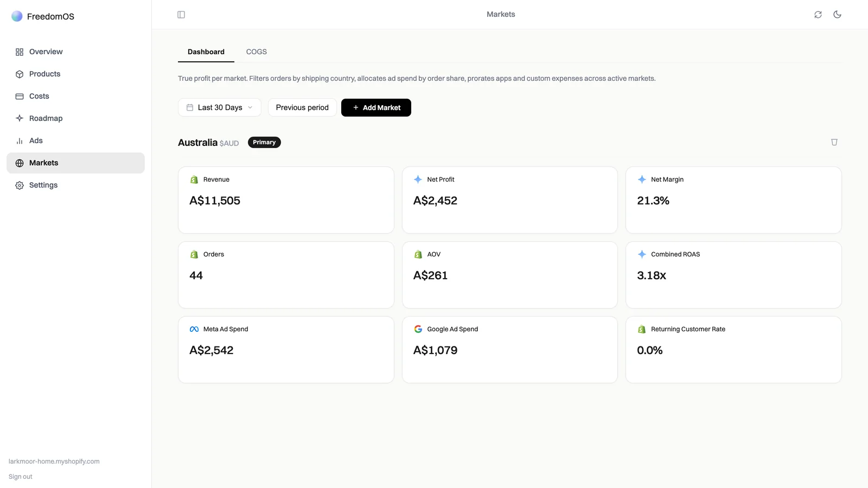Click the Ads bar chart icon

click(20, 141)
